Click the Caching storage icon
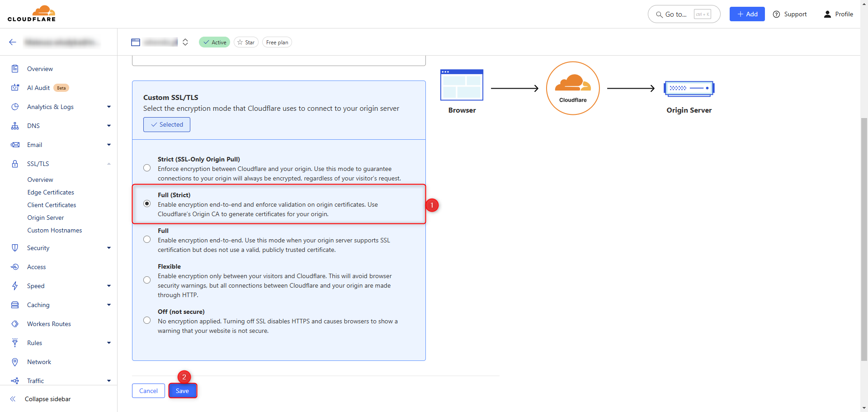 pos(15,305)
